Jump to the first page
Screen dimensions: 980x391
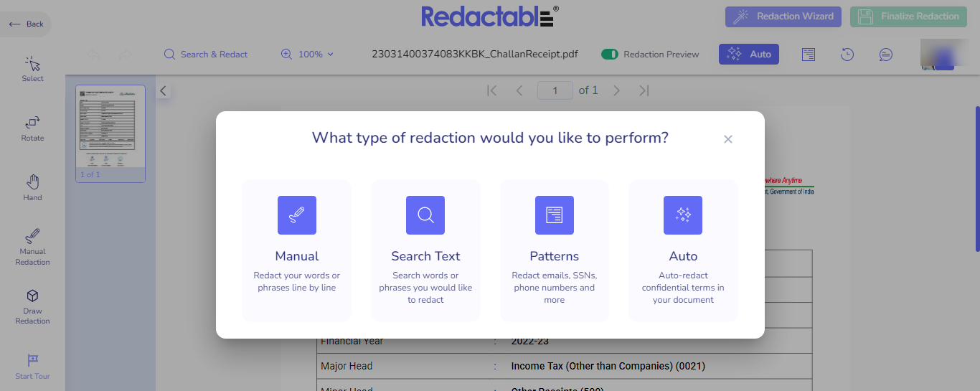point(492,90)
